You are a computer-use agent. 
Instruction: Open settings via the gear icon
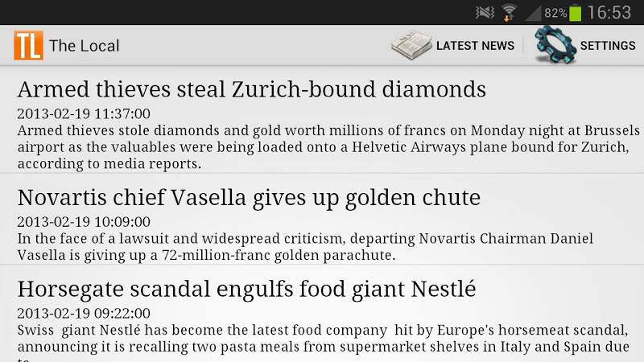click(x=555, y=45)
